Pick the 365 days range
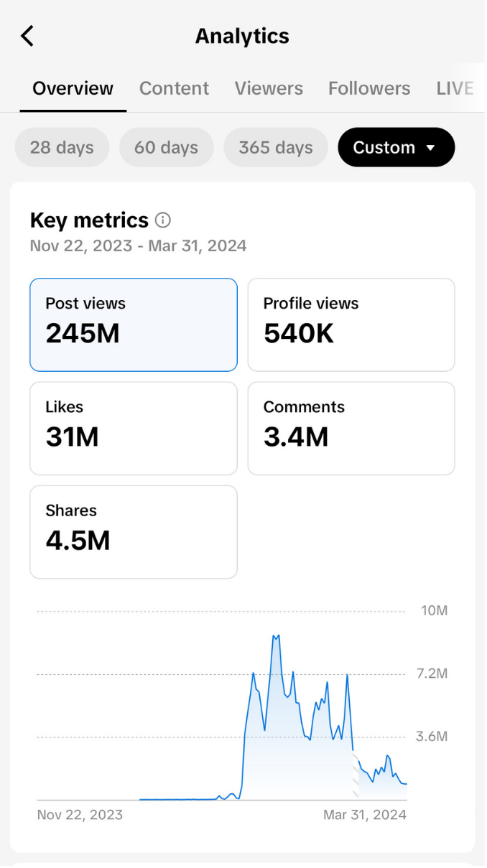Image resolution: width=487 pixels, height=868 pixels. tap(276, 147)
